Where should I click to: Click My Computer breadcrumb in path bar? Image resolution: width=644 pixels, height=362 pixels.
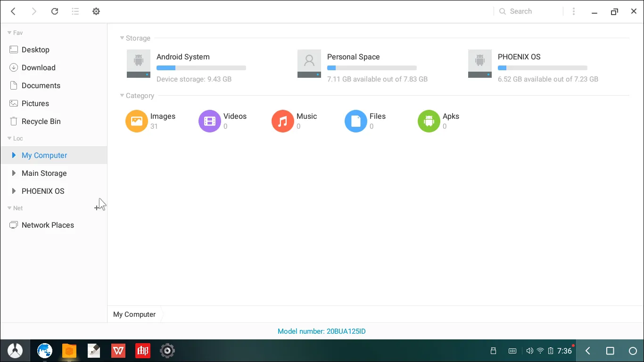coord(134,314)
